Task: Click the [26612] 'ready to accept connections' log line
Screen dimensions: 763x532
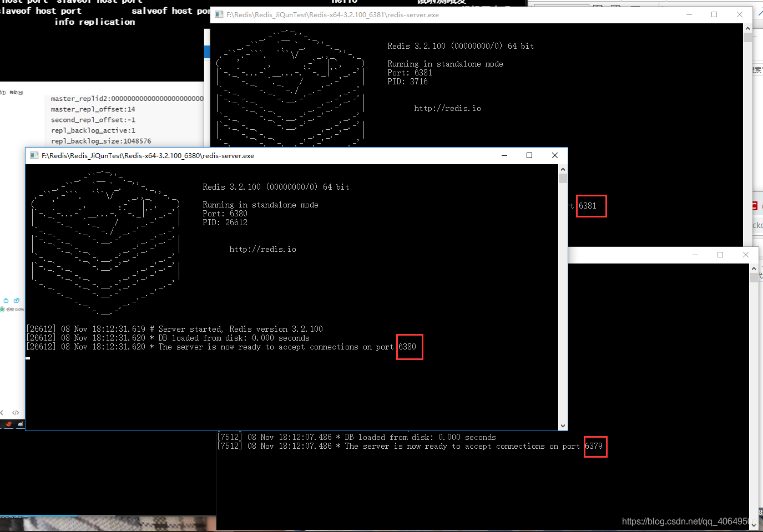Action: point(221,347)
